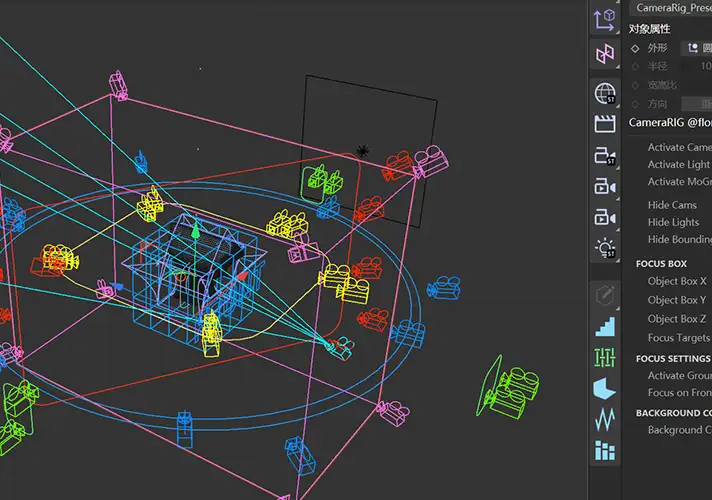712x500 pixels.
Task: Open the light bulb preset icon
Action: tap(605, 248)
